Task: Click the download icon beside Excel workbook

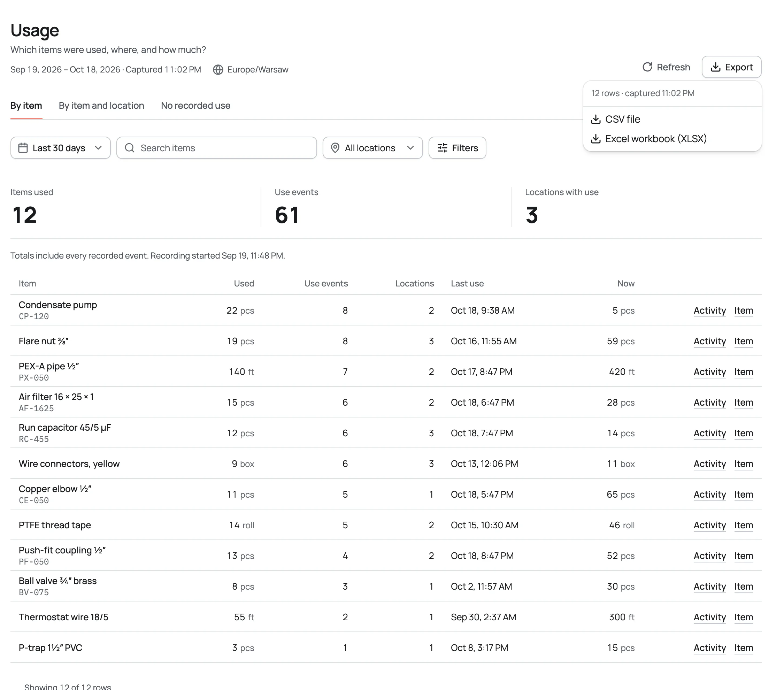Action: tap(596, 139)
